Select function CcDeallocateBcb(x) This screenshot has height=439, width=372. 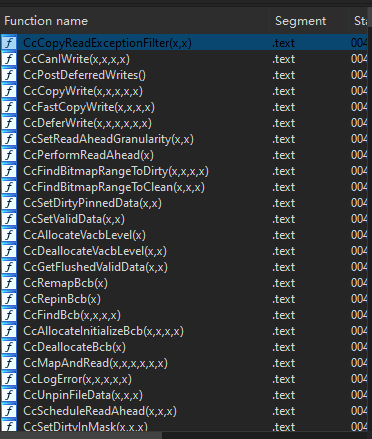tap(74, 347)
